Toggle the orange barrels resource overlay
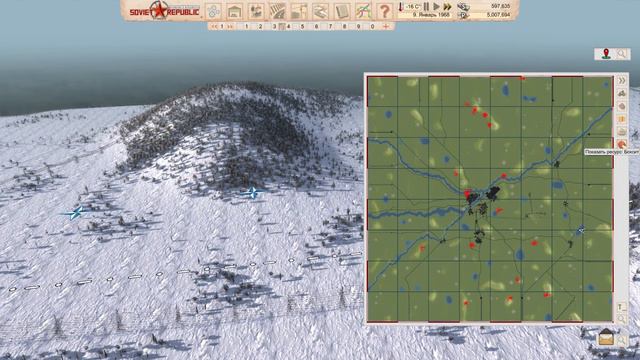Image resolution: width=640 pixels, height=360 pixels. (621, 119)
